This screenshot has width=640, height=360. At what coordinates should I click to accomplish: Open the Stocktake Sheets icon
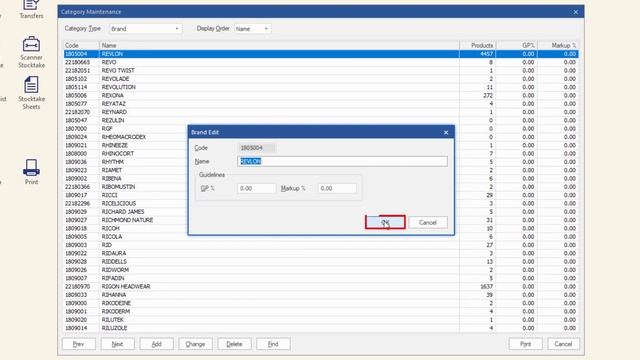[31, 93]
